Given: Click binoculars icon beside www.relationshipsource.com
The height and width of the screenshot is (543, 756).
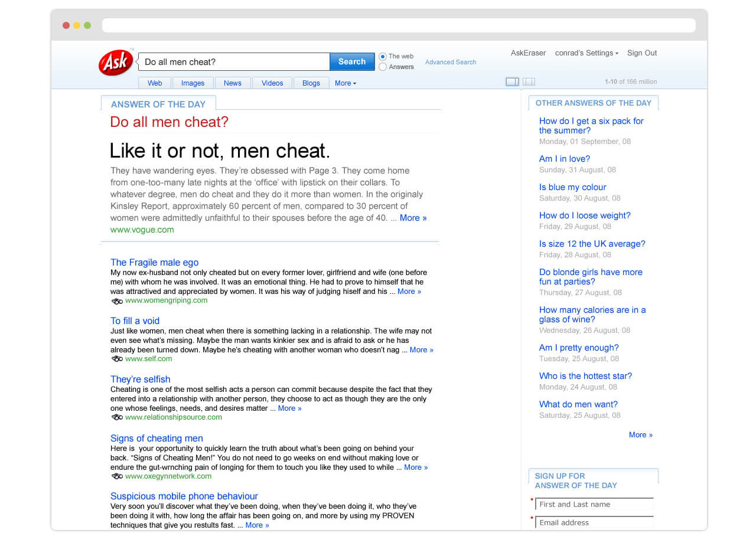Looking at the screenshot, I should point(117,418).
